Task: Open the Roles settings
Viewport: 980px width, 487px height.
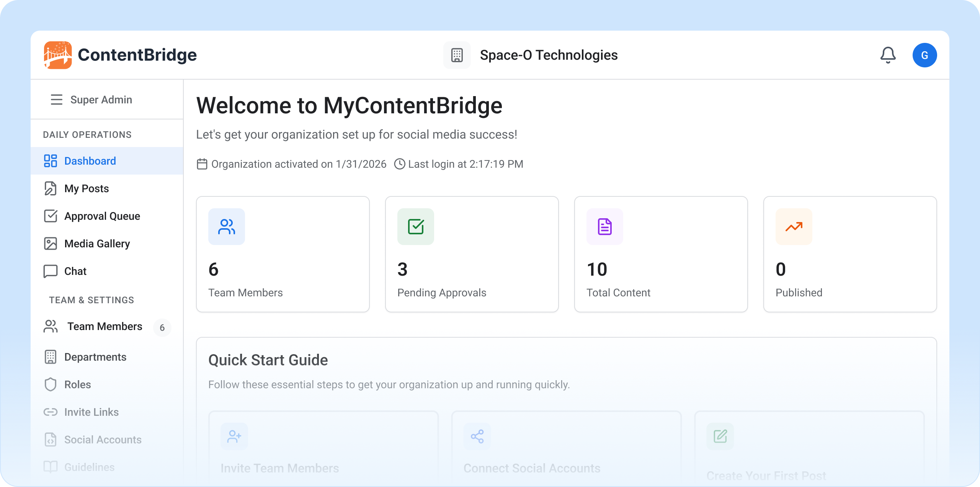Action: [77, 384]
